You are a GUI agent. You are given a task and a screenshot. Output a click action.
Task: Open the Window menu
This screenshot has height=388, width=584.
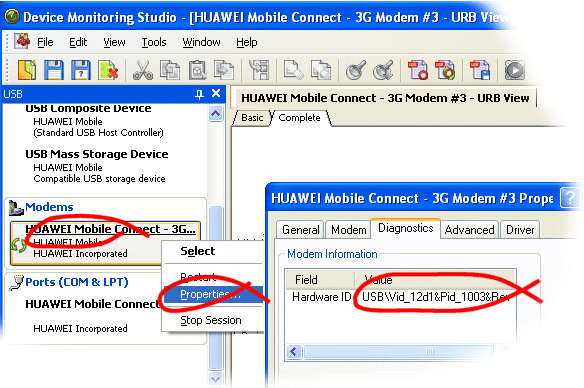point(201,42)
